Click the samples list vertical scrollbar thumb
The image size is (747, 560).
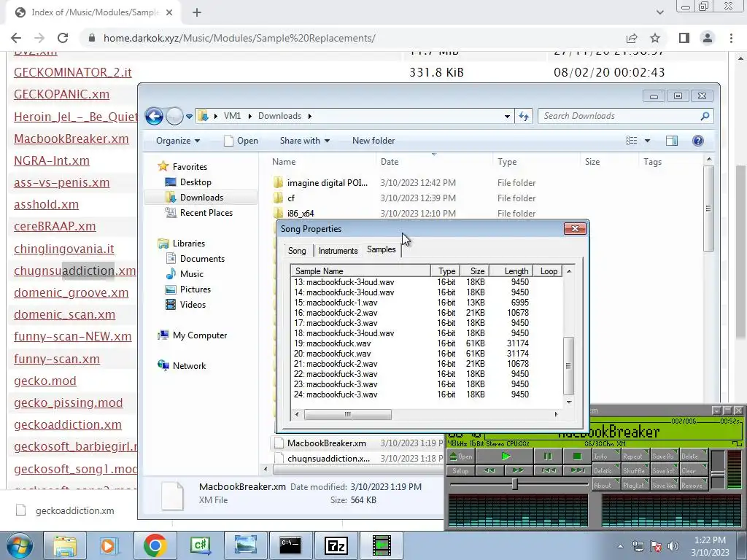(568, 365)
